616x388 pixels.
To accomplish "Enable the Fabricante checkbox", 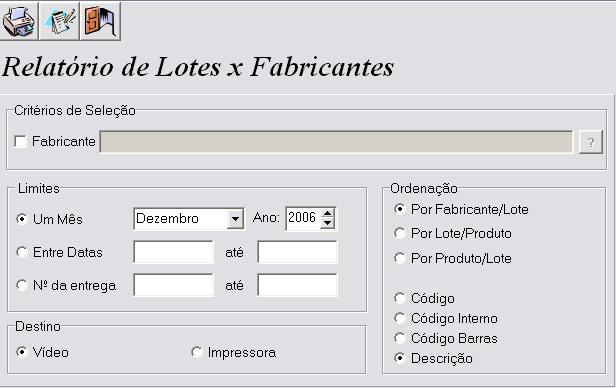I will 20,141.
